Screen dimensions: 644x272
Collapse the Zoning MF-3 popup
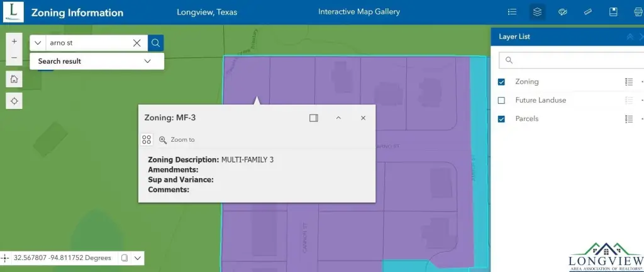pos(338,118)
